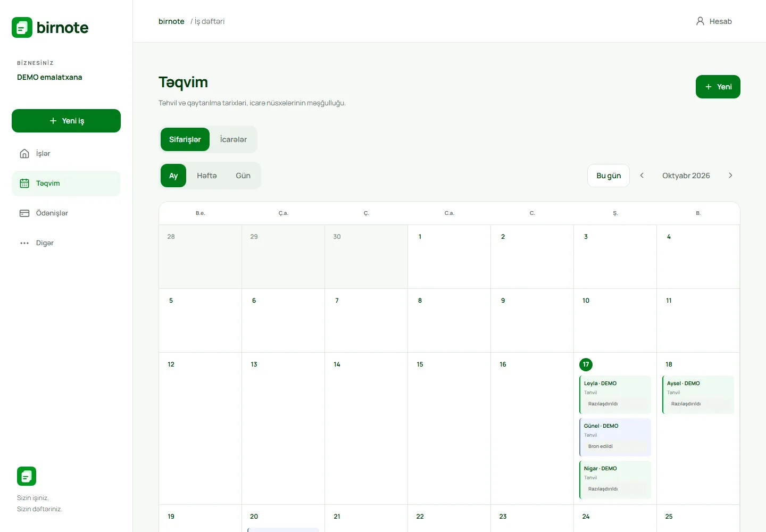Click the small birnote icon at sidebar bottom
Image resolution: width=766 pixels, height=532 pixels.
point(27,476)
